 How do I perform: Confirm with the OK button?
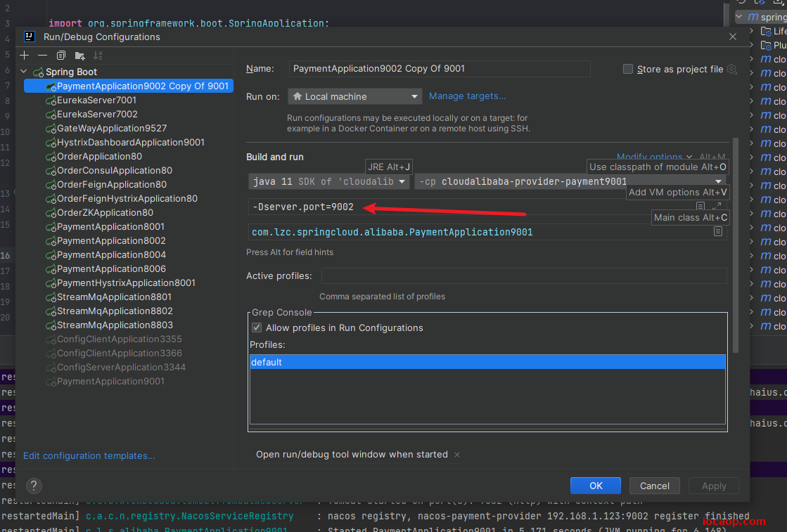tap(595, 486)
